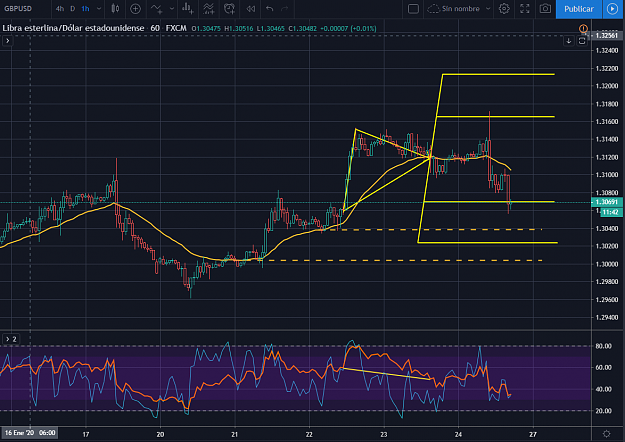Open the financials bar-chart icon
Viewport: 625px width, 442px height.
[x=188, y=8]
